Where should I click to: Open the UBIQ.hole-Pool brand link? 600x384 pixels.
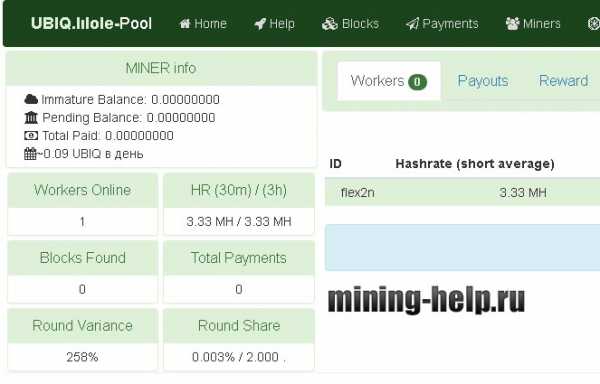pos(91,24)
